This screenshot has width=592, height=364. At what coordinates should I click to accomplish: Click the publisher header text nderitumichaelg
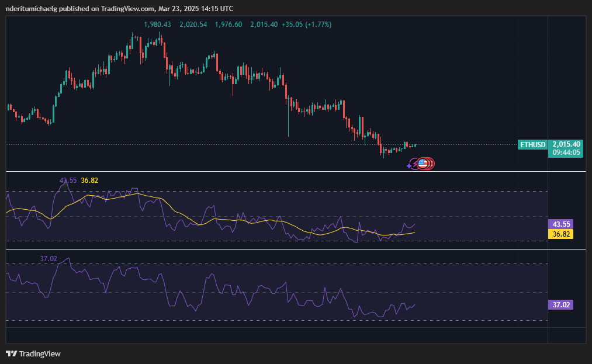32,8
